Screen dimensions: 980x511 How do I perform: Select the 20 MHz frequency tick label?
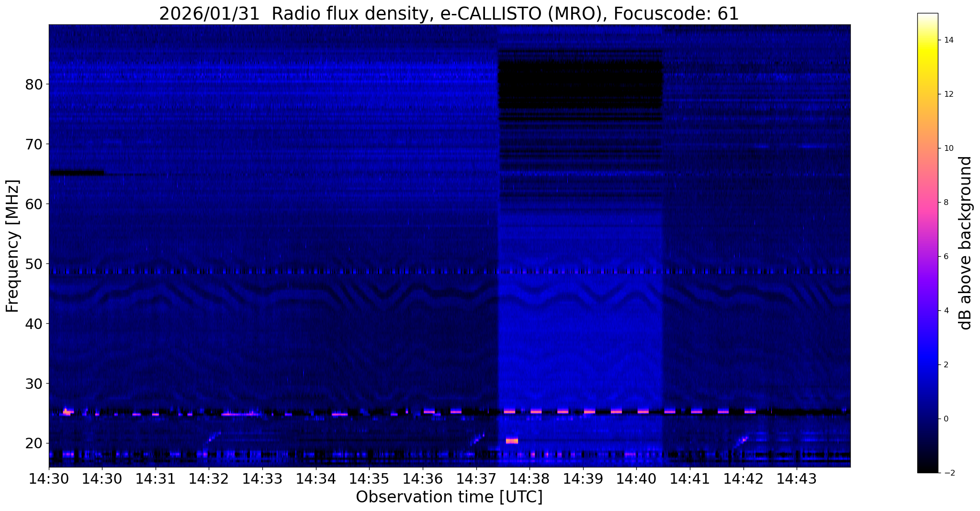pos(34,444)
